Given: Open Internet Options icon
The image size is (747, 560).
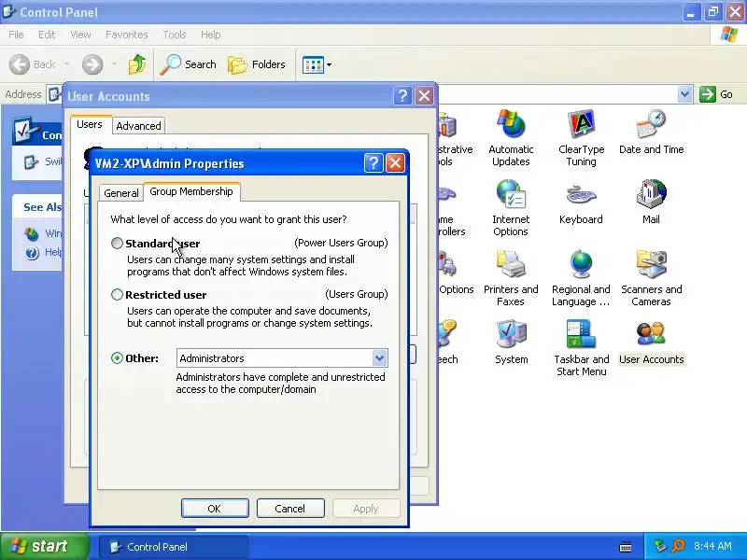Looking at the screenshot, I should pos(511,208).
